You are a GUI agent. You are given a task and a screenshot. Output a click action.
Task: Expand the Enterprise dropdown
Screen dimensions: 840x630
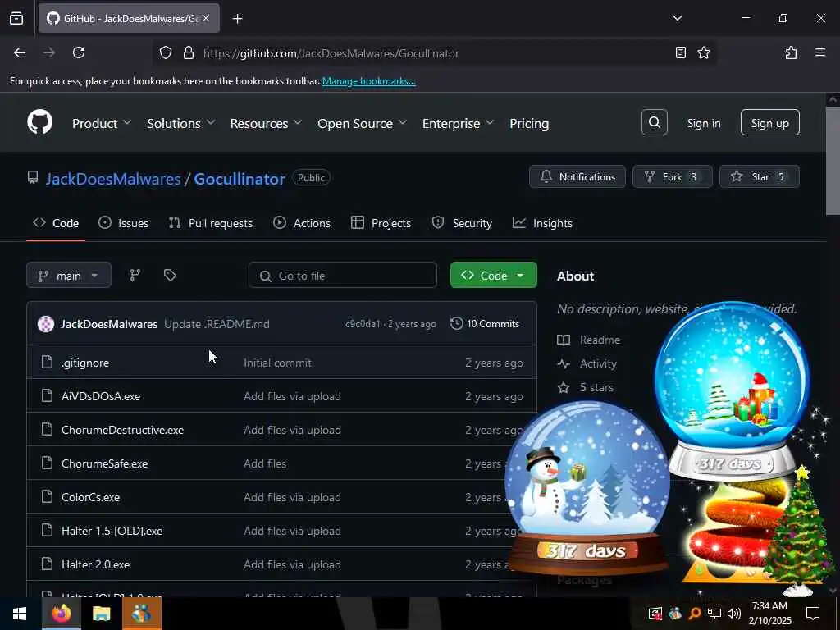pyautogui.click(x=458, y=123)
